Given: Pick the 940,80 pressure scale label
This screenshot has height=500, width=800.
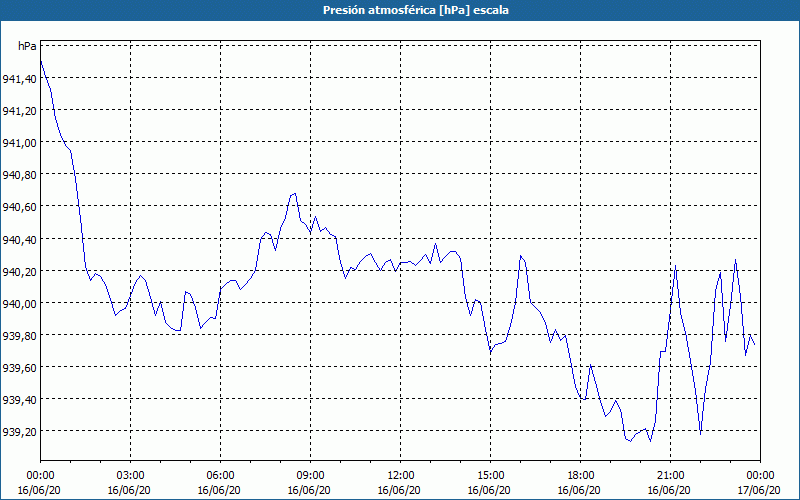Looking at the screenshot, I should pos(19,175).
